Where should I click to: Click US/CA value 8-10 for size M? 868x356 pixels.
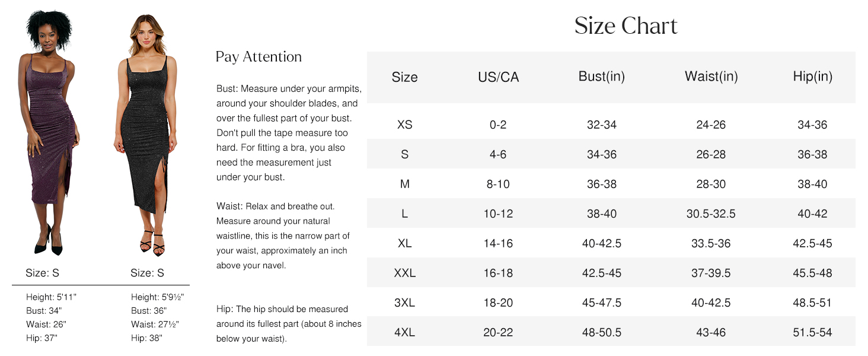[498, 184]
